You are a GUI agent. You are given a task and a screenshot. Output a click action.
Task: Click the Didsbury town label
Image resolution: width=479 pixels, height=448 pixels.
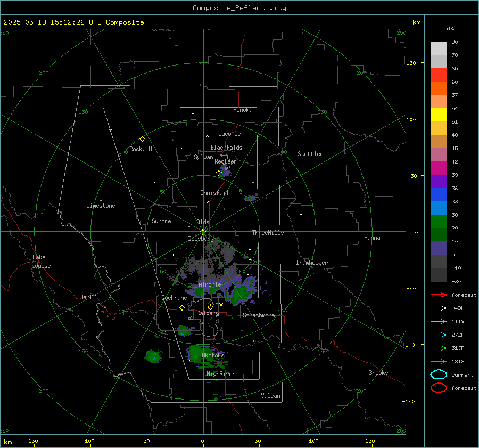(x=201, y=239)
